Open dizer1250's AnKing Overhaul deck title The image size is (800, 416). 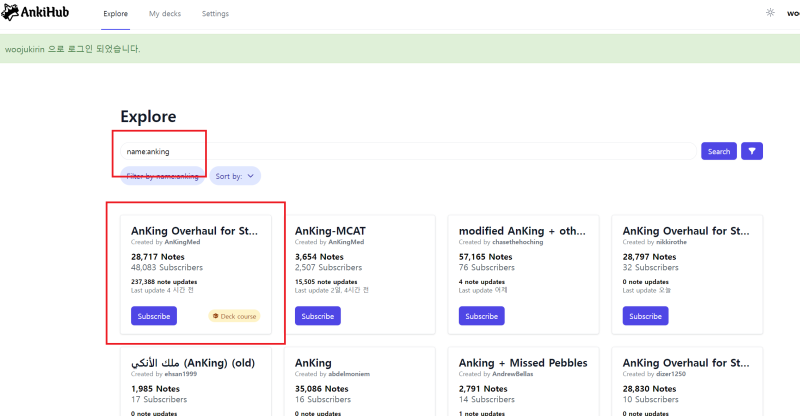pos(686,362)
